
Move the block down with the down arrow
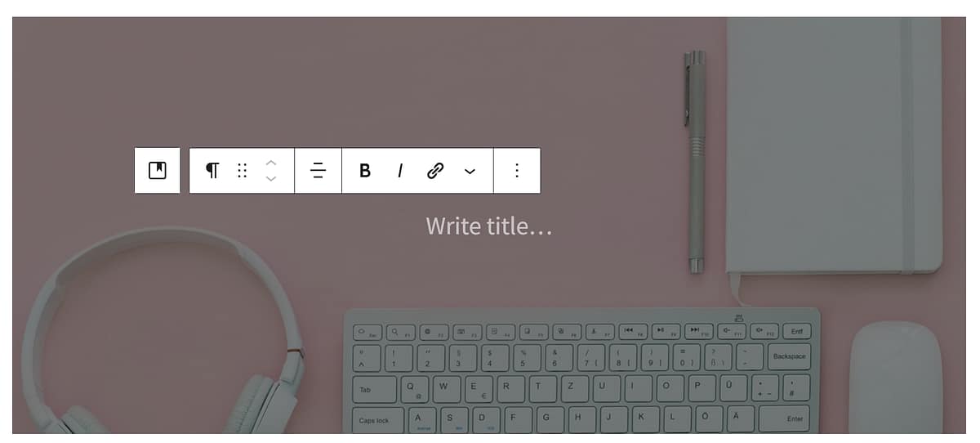click(x=271, y=178)
